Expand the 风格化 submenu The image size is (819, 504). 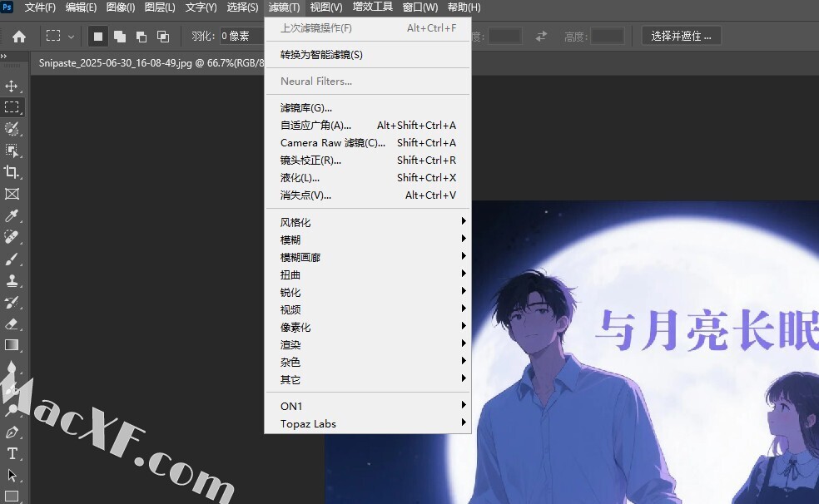tap(368, 222)
